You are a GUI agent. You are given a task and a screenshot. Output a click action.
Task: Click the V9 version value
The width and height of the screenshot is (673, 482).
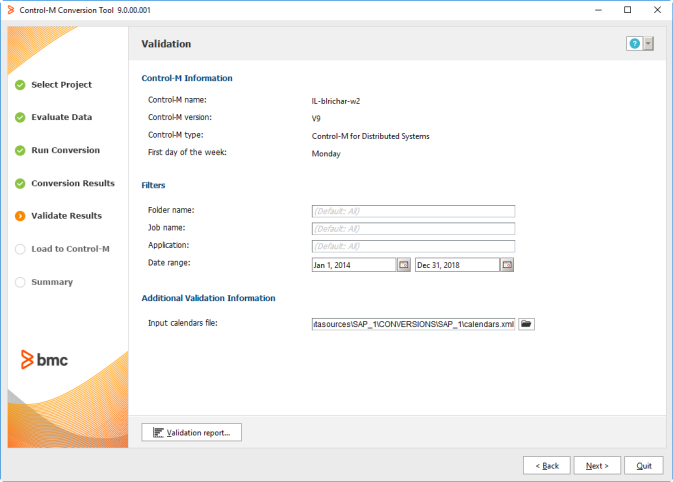point(316,118)
